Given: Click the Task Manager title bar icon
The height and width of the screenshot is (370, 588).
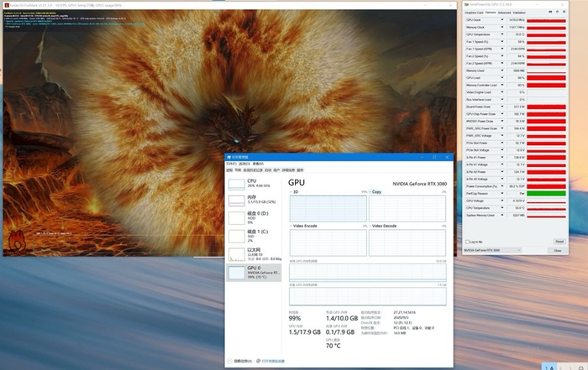Looking at the screenshot, I should 228,157.
